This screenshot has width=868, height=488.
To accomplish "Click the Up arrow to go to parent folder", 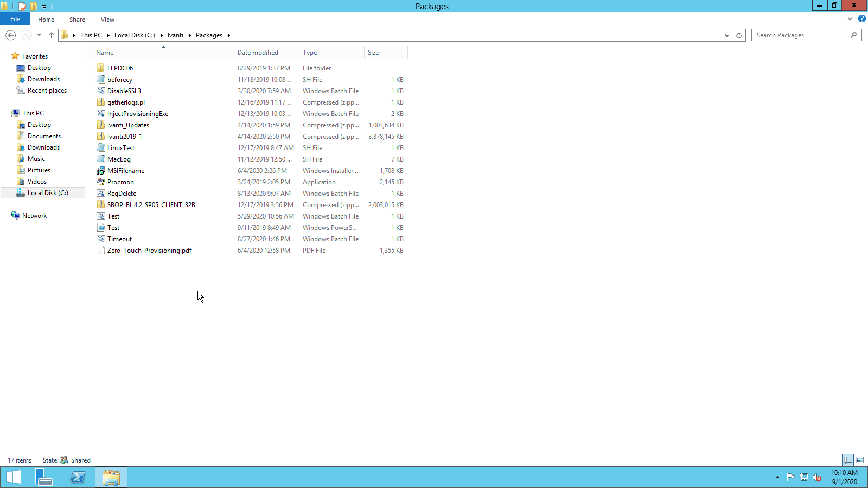I will point(52,35).
